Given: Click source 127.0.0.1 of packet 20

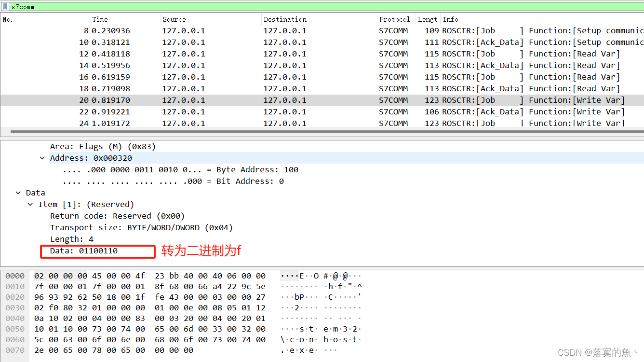Looking at the screenshot, I should point(184,100).
